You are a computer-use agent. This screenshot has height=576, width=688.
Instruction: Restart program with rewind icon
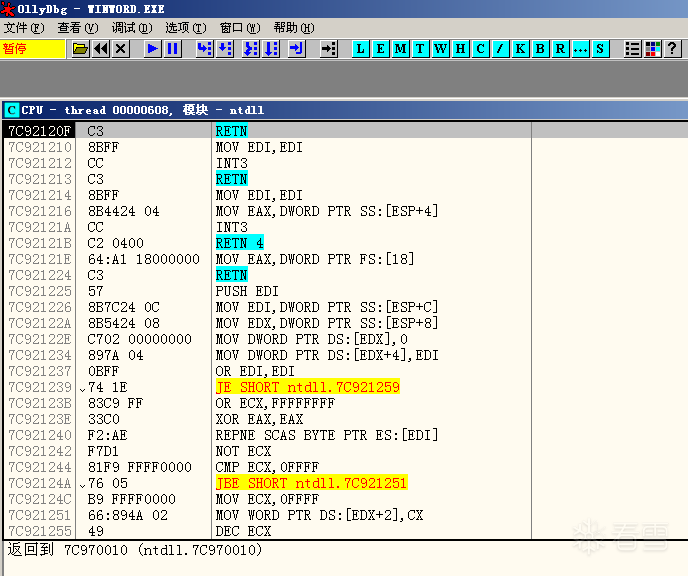(101, 49)
